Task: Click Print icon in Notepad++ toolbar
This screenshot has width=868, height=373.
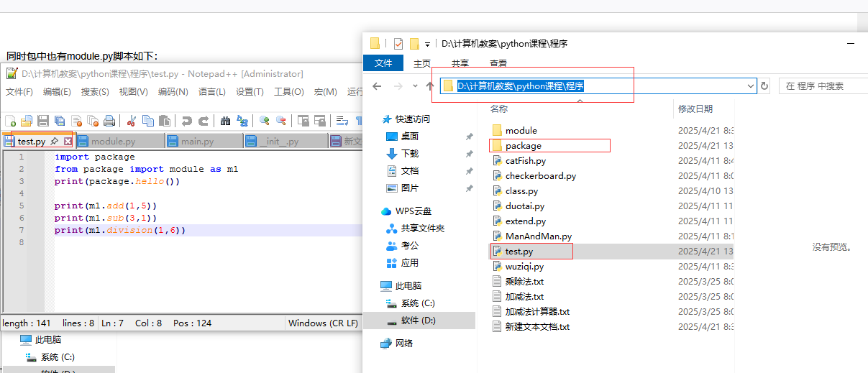Action: [109, 121]
